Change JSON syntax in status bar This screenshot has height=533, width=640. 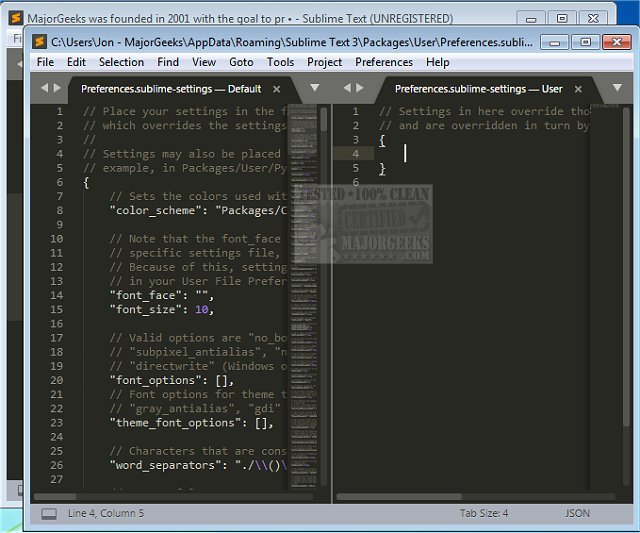tap(577, 513)
